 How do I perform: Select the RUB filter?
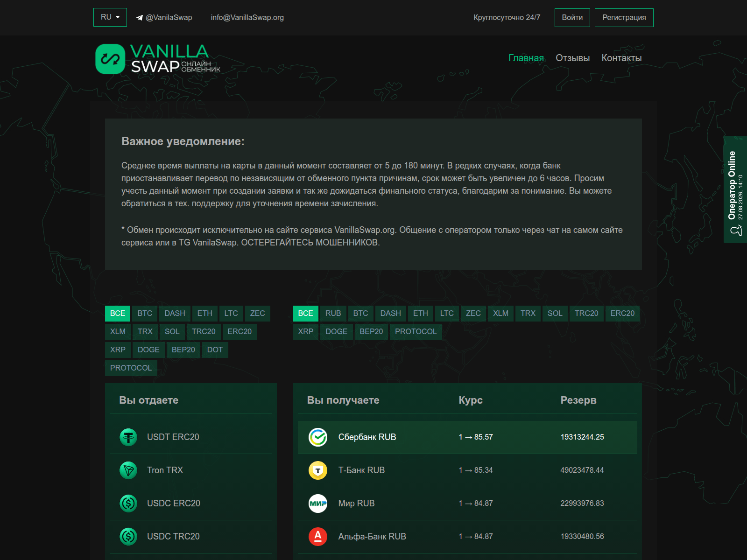pyautogui.click(x=333, y=314)
